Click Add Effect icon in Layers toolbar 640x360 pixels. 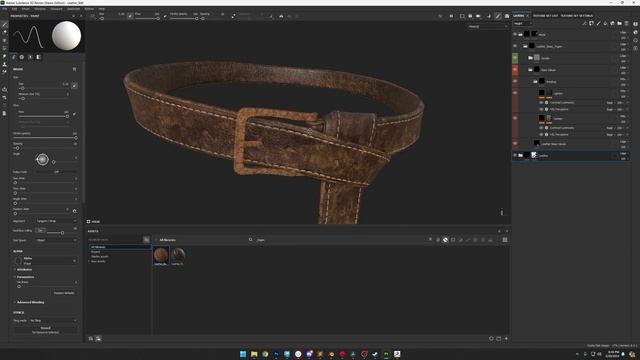[x=584, y=24]
